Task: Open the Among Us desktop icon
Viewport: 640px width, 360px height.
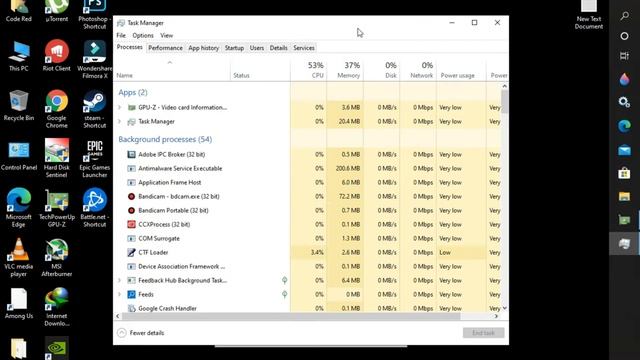Action: click(x=19, y=304)
